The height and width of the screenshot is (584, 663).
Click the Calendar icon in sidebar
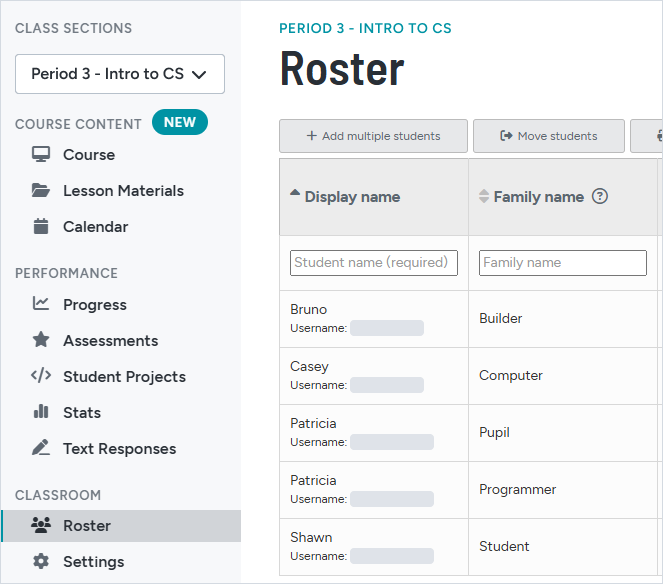click(x=41, y=226)
